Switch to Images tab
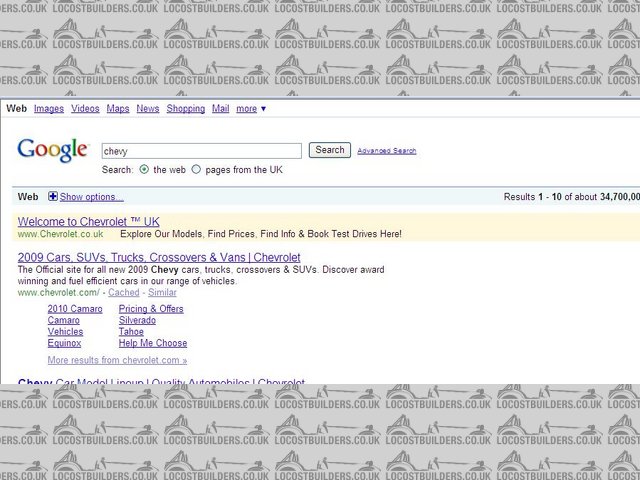Viewport: 640px width, 480px height. (48, 109)
